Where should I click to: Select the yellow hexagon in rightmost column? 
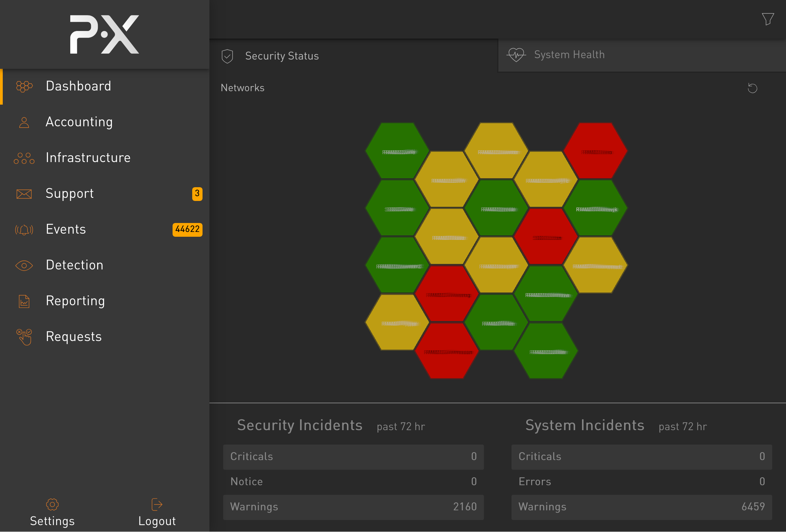[596, 265]
